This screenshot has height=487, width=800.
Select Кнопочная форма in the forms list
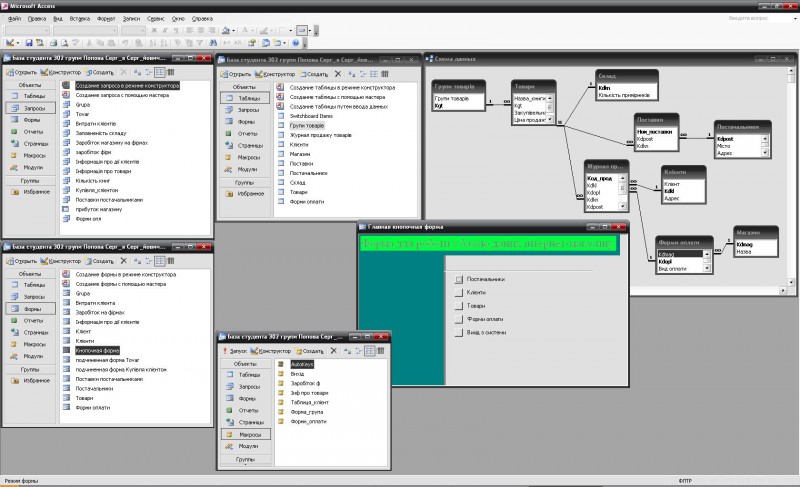point(97,350)
